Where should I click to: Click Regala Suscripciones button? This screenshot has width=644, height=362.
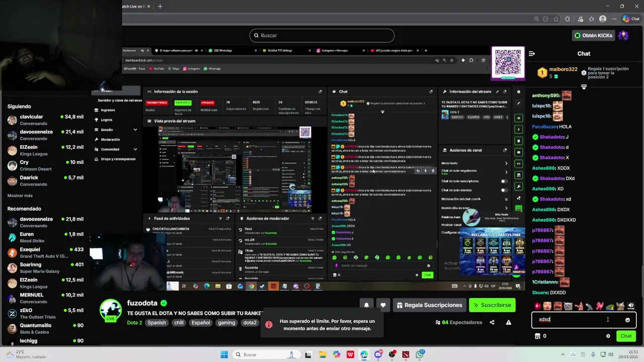429,305
